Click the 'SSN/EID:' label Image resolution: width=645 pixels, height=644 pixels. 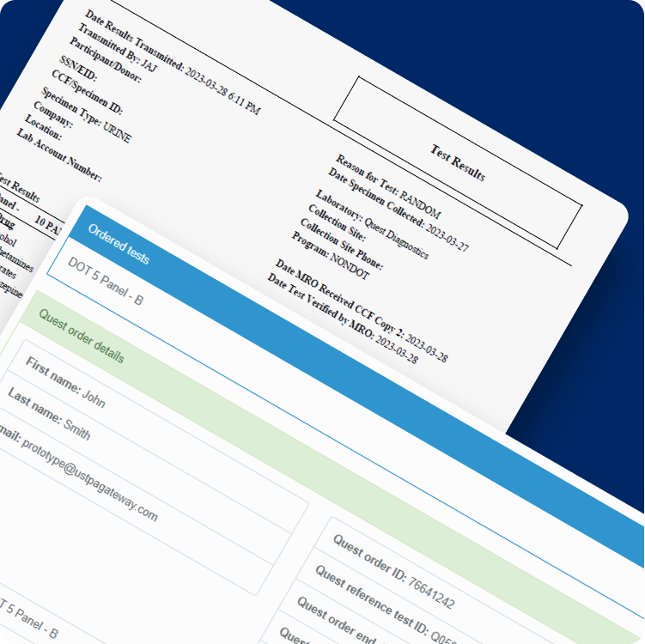78,69
